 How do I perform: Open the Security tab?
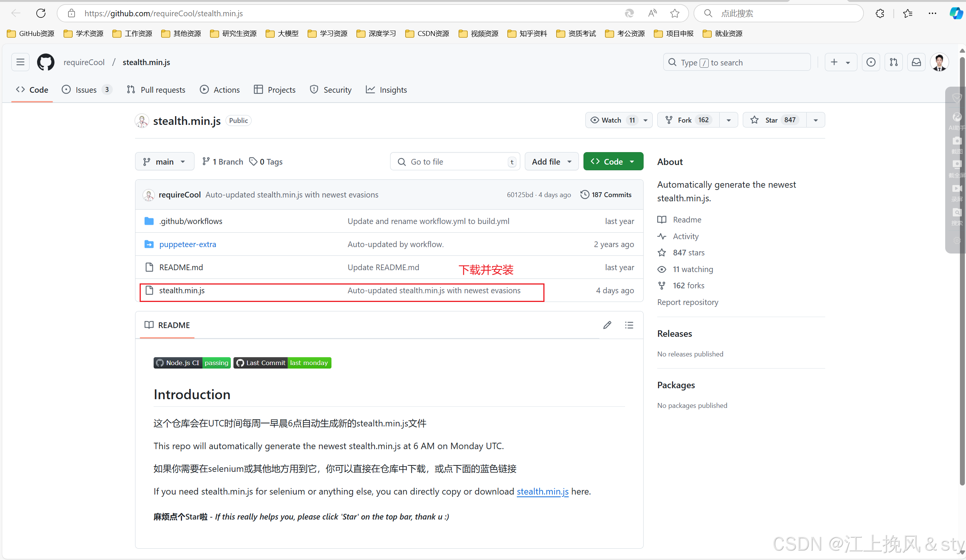click(331, 90)
